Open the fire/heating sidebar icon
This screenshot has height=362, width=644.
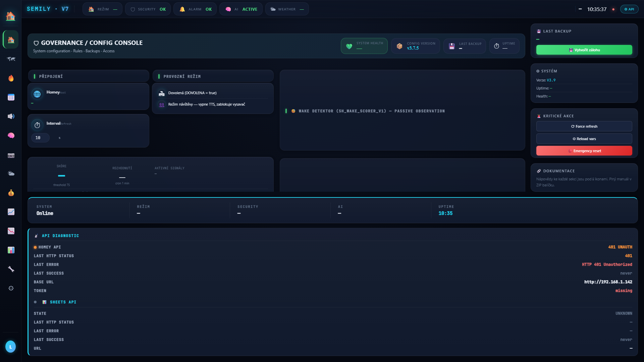pos(11,78)
